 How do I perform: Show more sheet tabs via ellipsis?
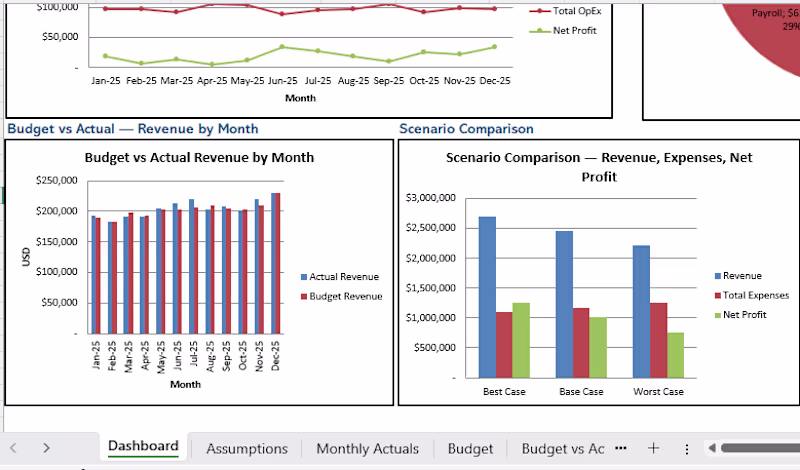621,448
